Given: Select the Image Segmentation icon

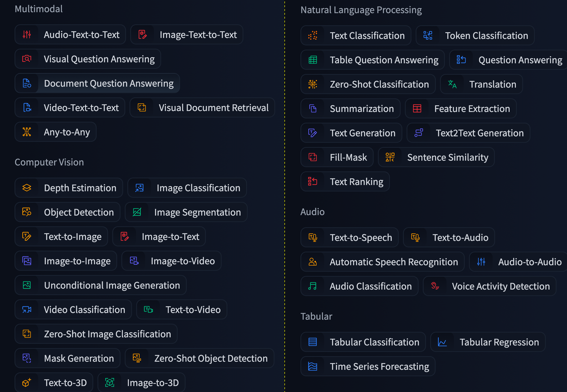Looking at the screenshot, I should click(x=137, y=212).
